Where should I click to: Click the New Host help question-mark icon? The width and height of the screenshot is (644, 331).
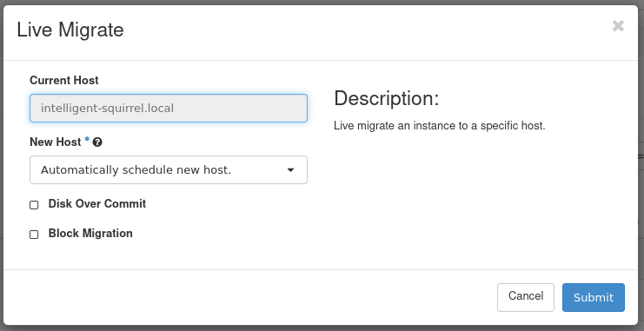click(x=97, y=142)
